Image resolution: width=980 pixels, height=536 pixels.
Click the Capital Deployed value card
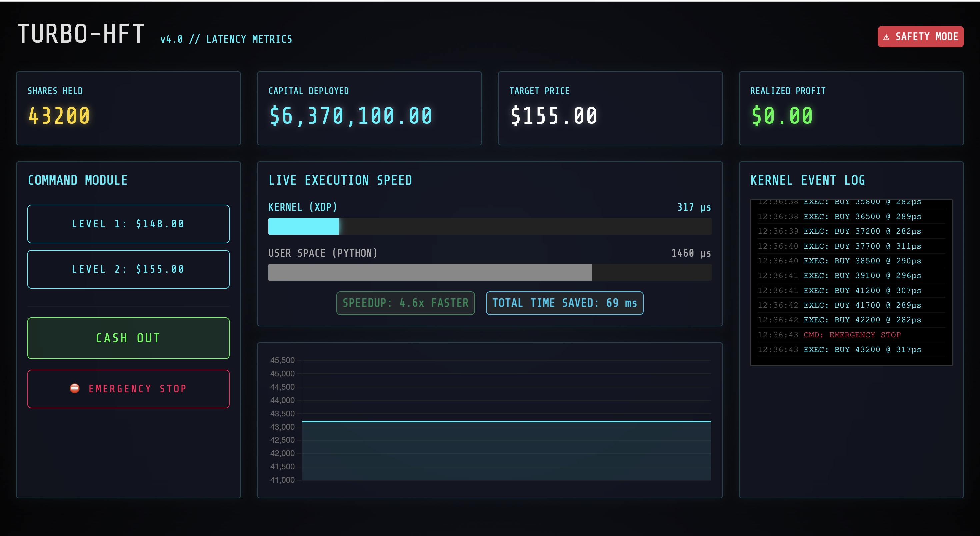(x=369, y=108)
